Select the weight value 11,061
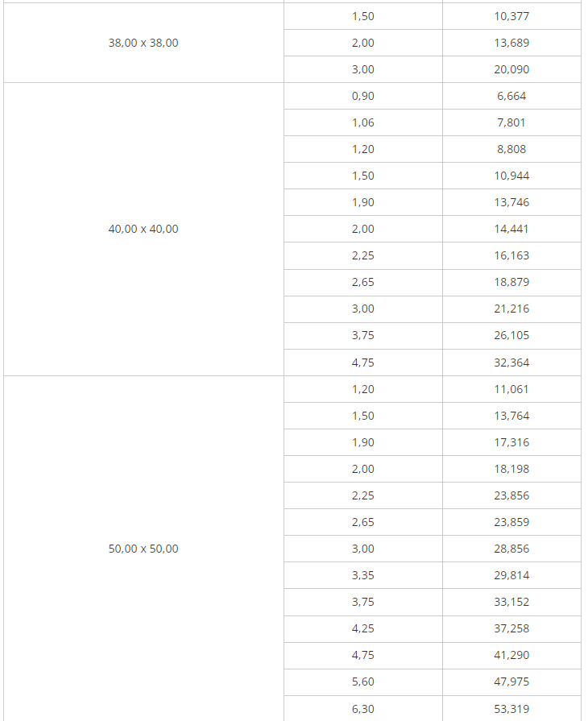 tap(511, 389)
